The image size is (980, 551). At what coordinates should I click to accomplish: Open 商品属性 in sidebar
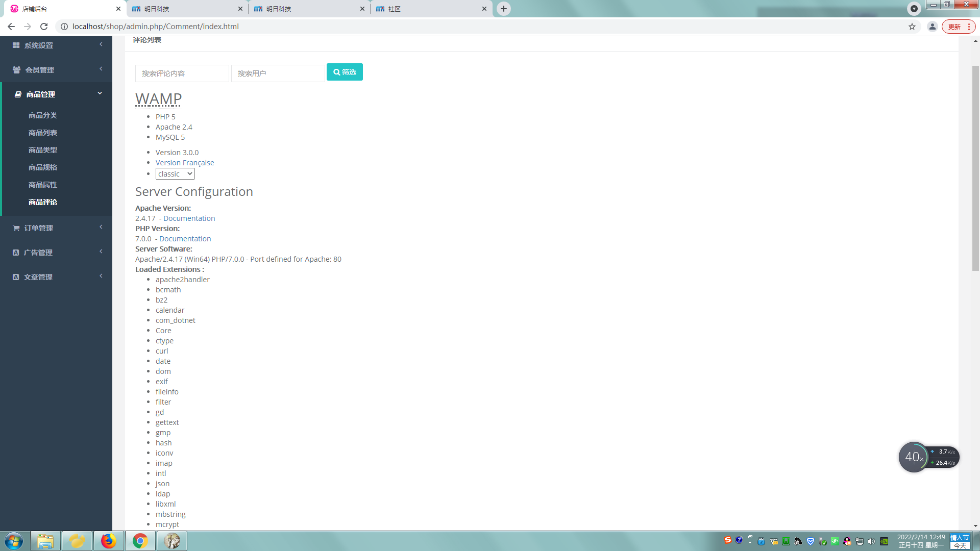pos(43,185)
